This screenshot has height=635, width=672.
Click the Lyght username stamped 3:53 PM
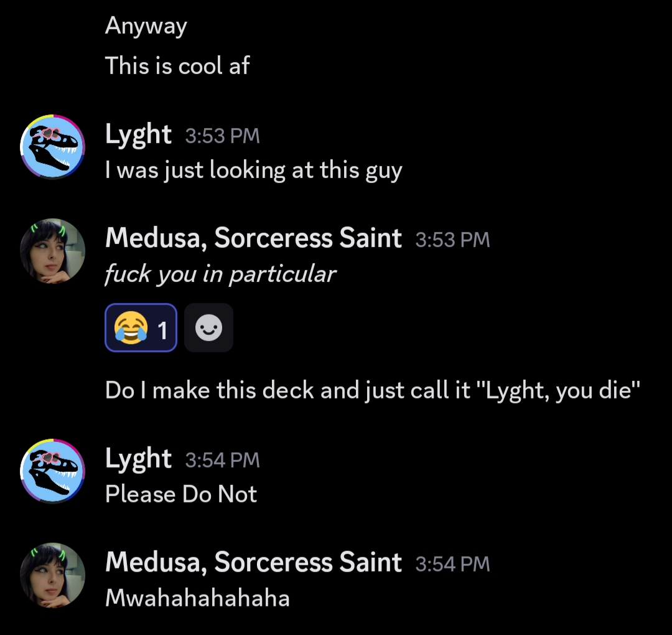click(x=138, y=135)
